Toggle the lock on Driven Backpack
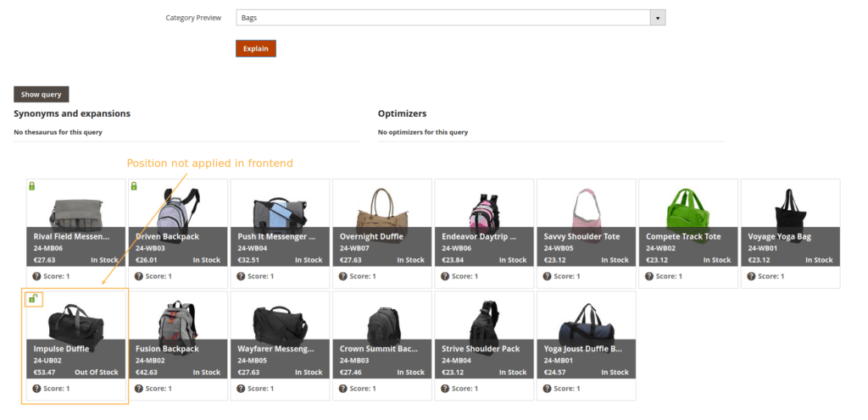The width and height of the screenshot is (868, 420). (x=133, y=186)
